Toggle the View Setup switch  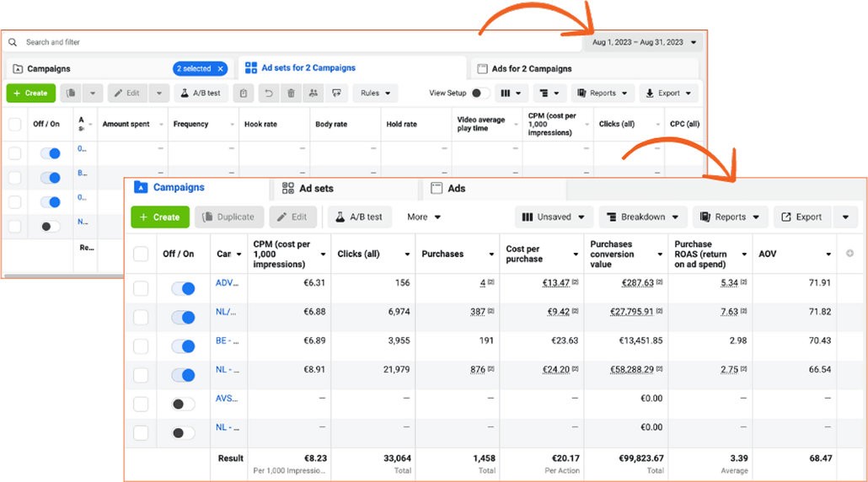coord(480,93)
